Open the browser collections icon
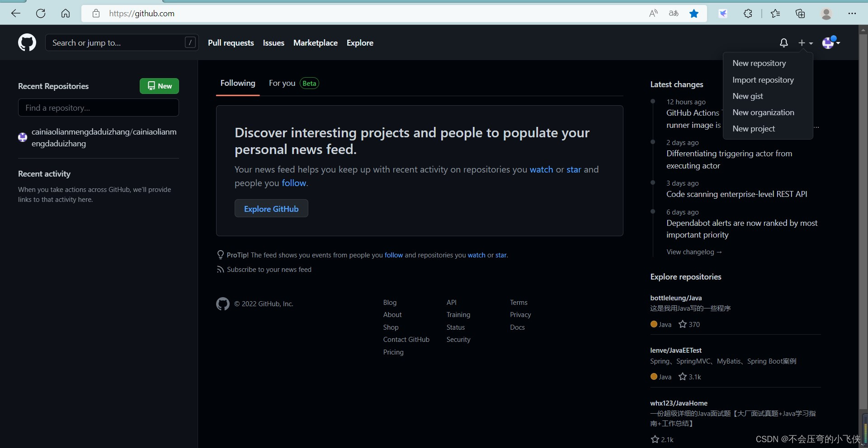This screenshot has width=868, height=448. (800, 13)
